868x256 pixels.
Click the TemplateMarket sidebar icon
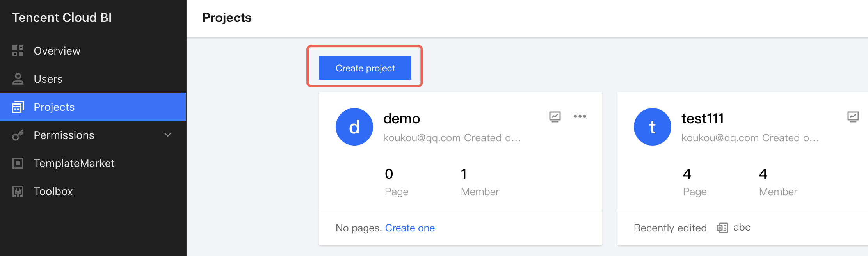(x=18, y=163)
